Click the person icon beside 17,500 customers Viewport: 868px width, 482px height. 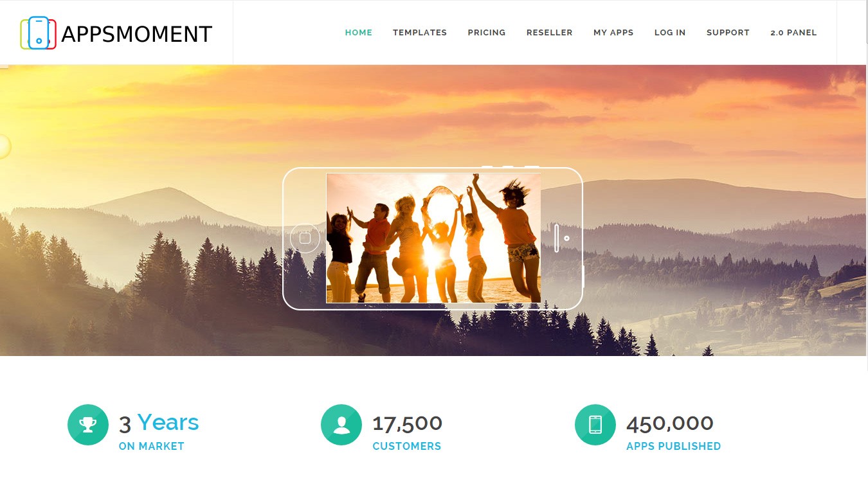click(341, 425)
